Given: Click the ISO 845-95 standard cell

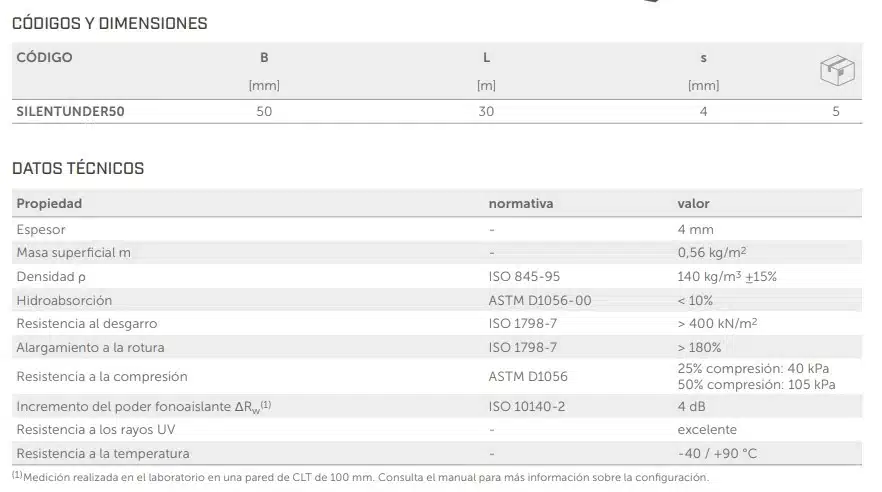Looking at the screenshot, I should (x=525, y=276).
